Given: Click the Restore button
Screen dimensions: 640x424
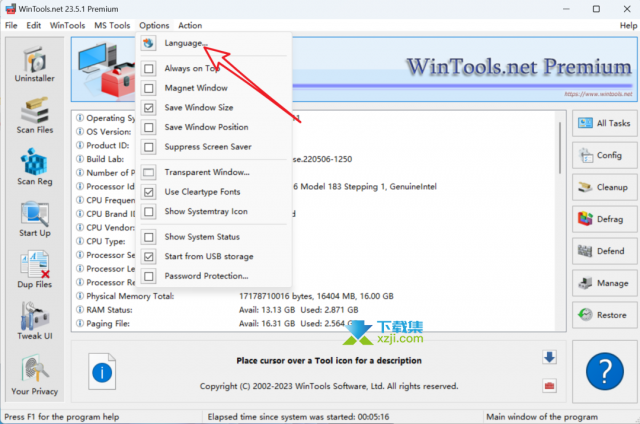Looking at the screenshot, I should 604,315.
